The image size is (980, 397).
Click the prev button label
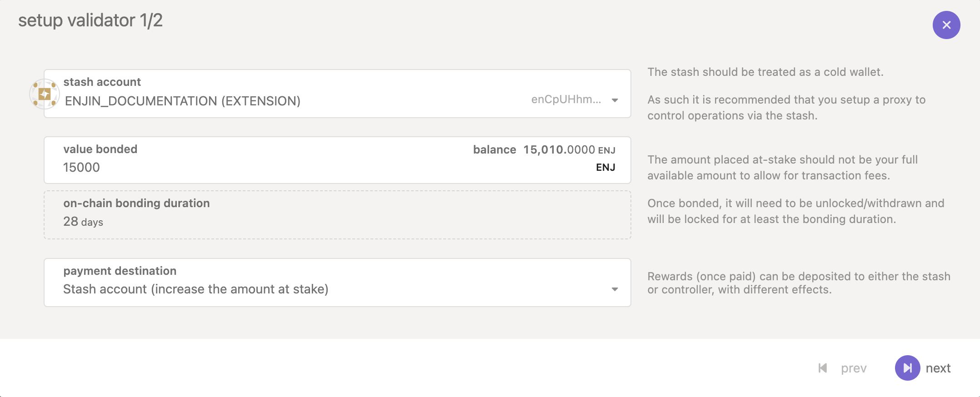pyautogui.click(x=854, y=368)
